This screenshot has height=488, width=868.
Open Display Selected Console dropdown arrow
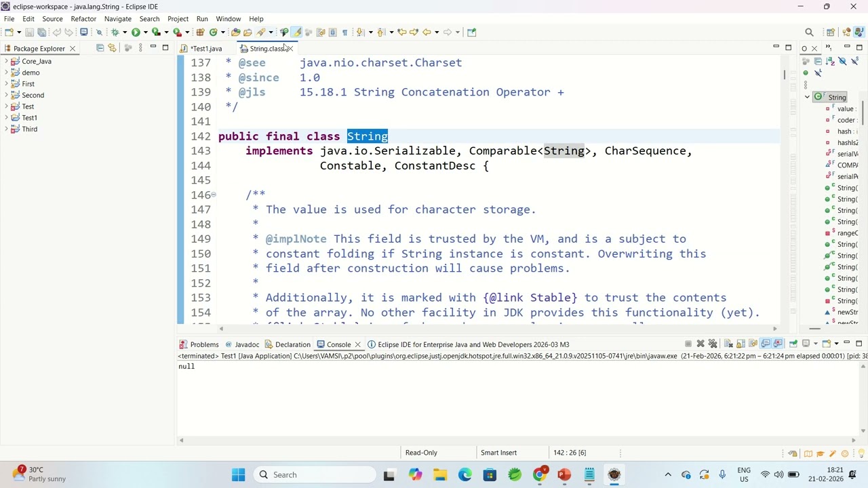coord(816,344)
